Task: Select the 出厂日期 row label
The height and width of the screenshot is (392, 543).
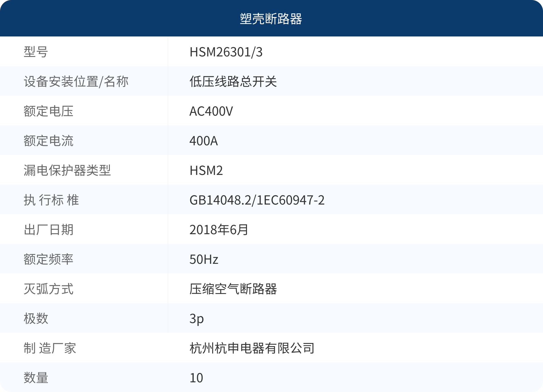Action: (x=48, y=230)
